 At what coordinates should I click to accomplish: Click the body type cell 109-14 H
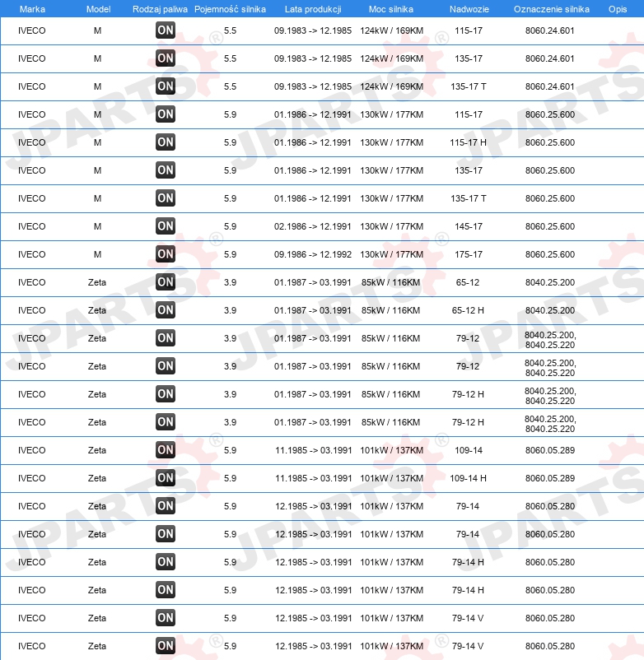[468, 478]
